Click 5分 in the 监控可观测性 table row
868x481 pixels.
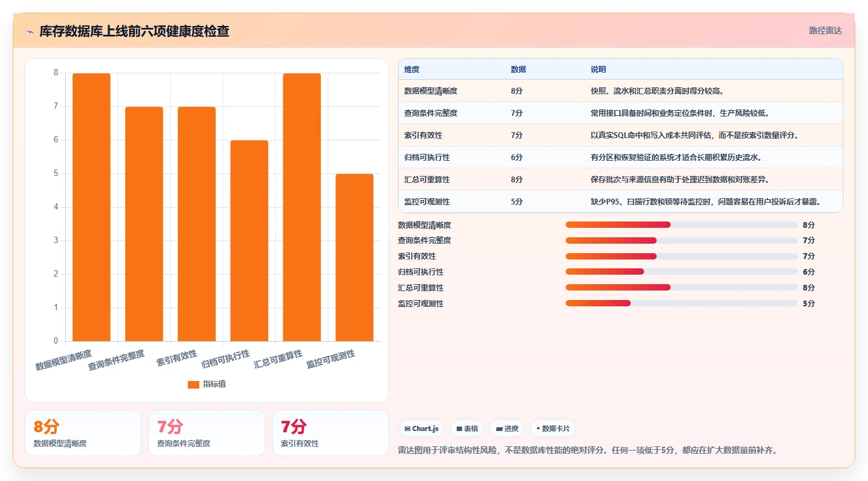pos(517,202)
